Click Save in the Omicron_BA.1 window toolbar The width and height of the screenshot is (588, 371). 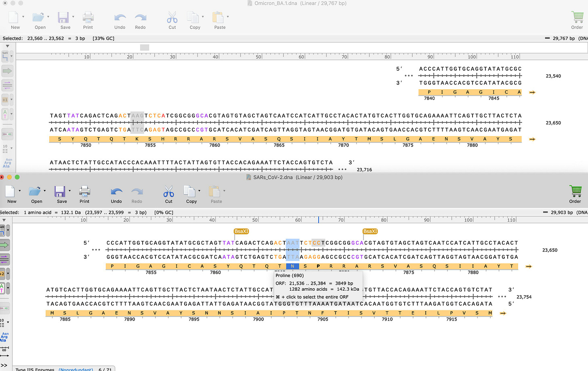click(x=64, y=20)
